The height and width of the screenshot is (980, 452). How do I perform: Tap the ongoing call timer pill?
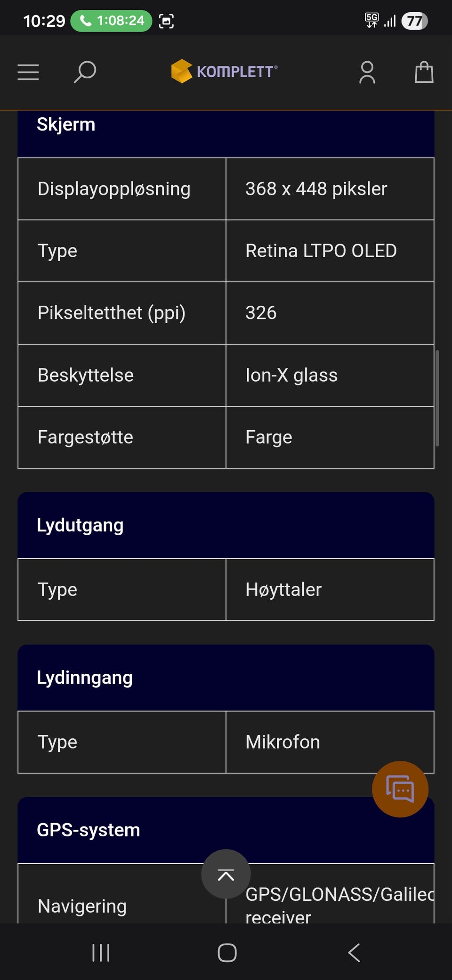[111, 21]
